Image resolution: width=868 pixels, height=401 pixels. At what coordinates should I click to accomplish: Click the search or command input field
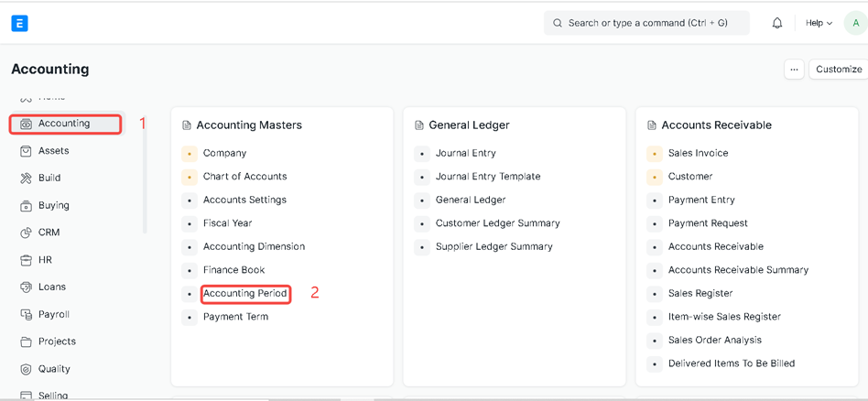pyautogui.click(x=646, y=23)
